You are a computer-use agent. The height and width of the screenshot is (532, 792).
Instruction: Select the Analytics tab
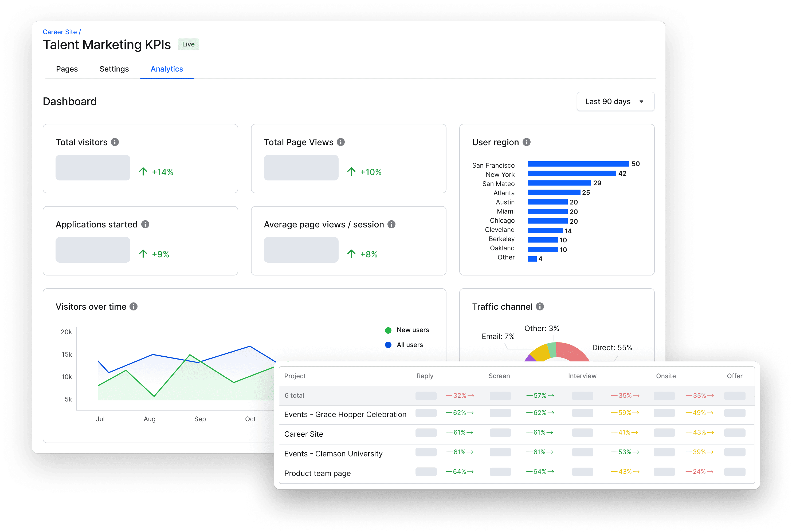tap(167, 69)
